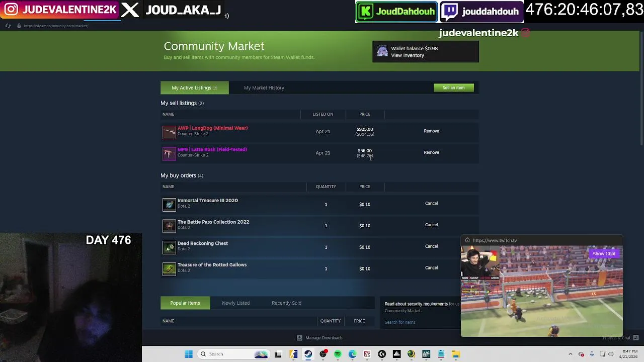Click the View Inventory link
The image size is (644, 362).
coord(408,55)
